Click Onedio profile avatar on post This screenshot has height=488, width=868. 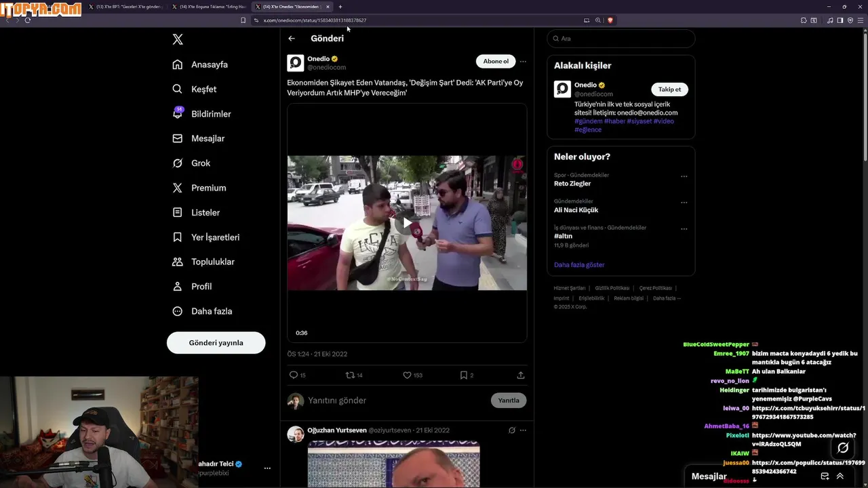click(x=296, y=63)
